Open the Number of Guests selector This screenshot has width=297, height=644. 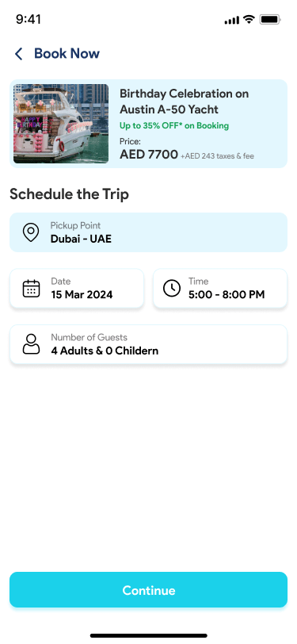tap(149, 344)
